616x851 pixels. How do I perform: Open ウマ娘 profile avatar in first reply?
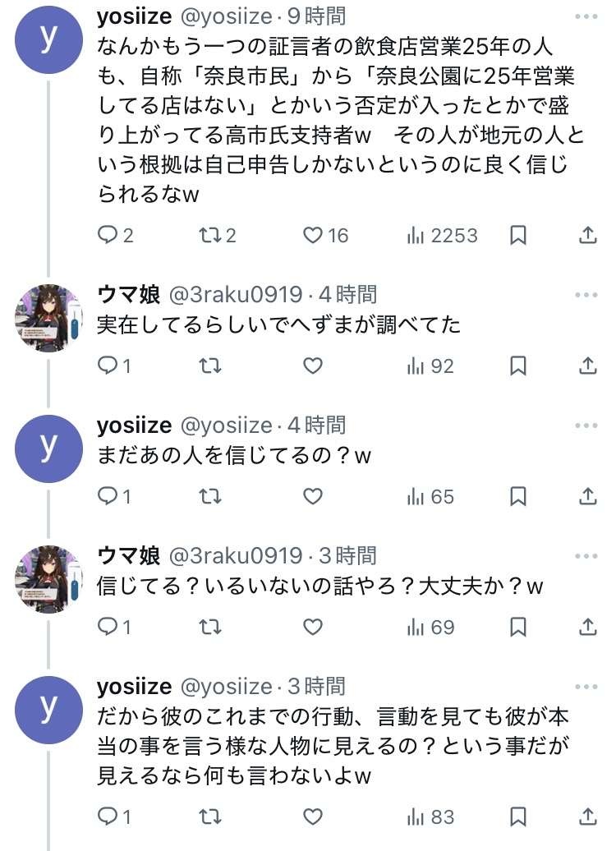pos(49,316)
